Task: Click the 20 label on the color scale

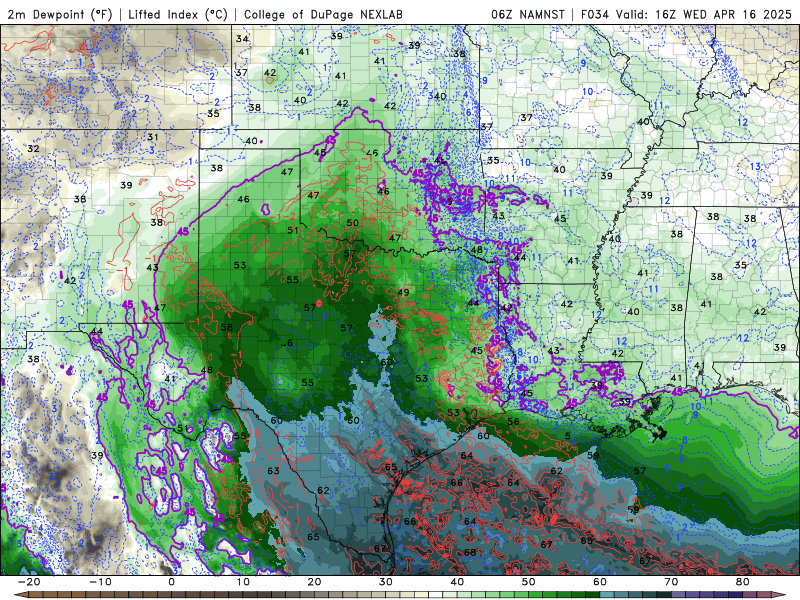Action: 314,582
